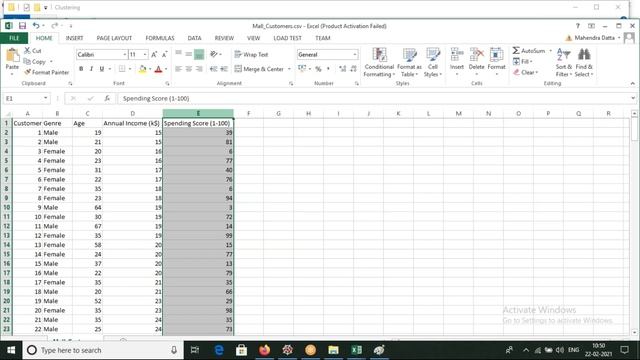Screen dimensions: 640x360
Task: Switch to the PAGE LAYOUT tab
Action: tap(114, 38)
